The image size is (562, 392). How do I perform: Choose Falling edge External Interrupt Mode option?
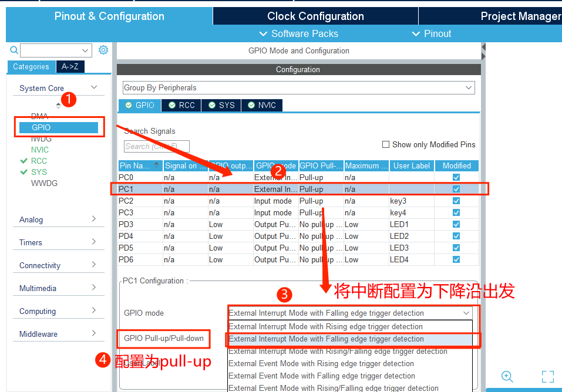click(x=350, y=339)
